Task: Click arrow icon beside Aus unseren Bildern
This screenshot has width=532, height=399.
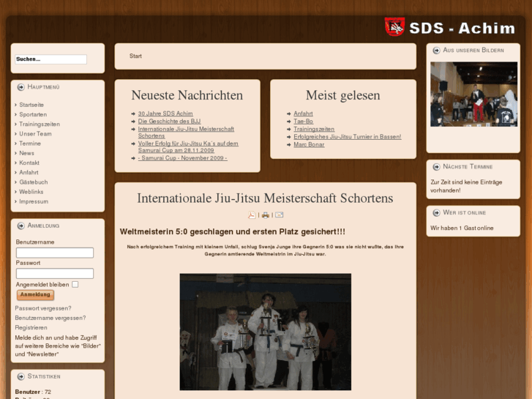Action: click(436, 51)
